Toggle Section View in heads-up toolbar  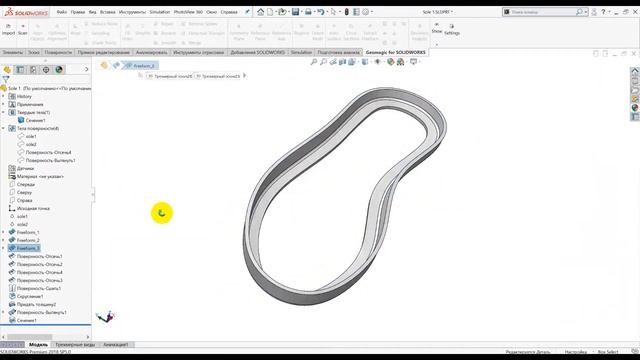(x=342, y=62)
